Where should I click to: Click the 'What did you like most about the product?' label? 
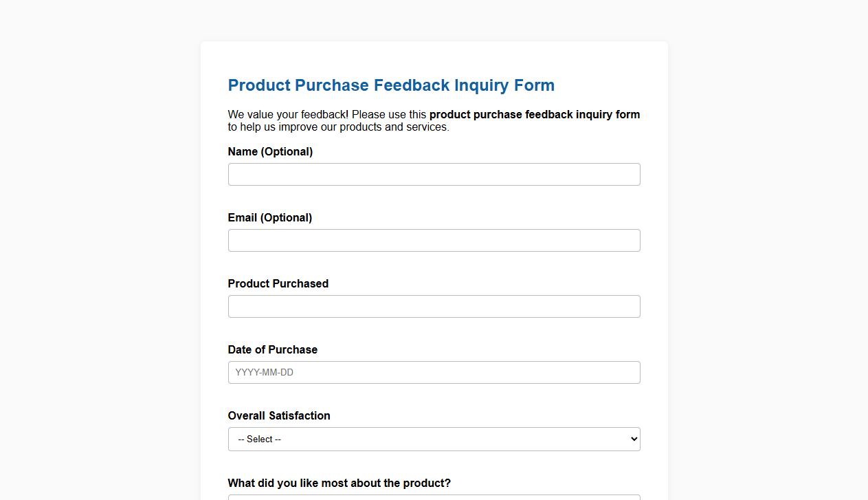click(x=339, y=483)
